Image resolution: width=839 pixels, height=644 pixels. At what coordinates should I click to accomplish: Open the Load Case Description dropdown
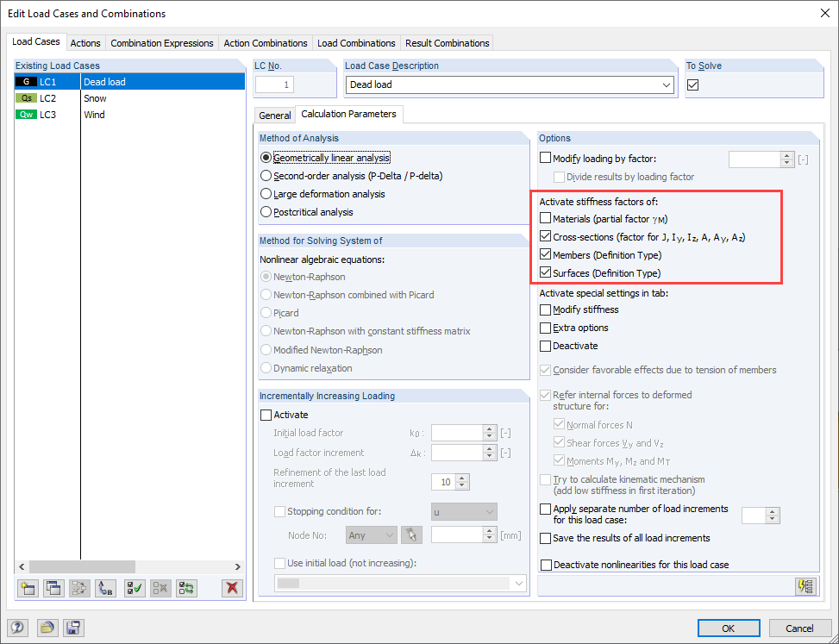coord(667,84)
